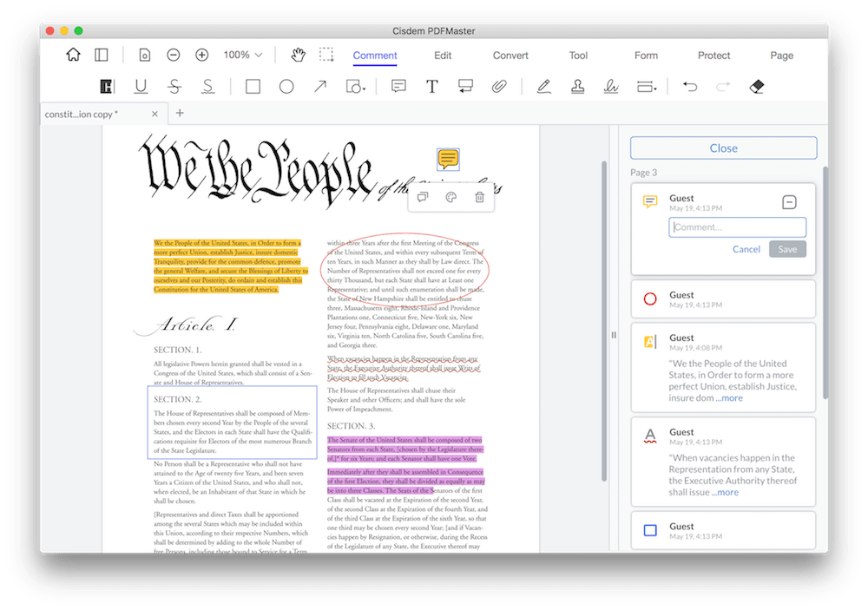Click the document vertical scrollbar

pos(604,321)
